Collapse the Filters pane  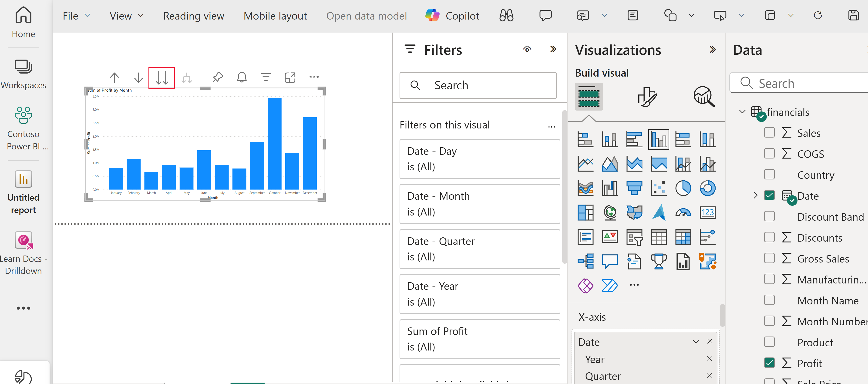553,50
